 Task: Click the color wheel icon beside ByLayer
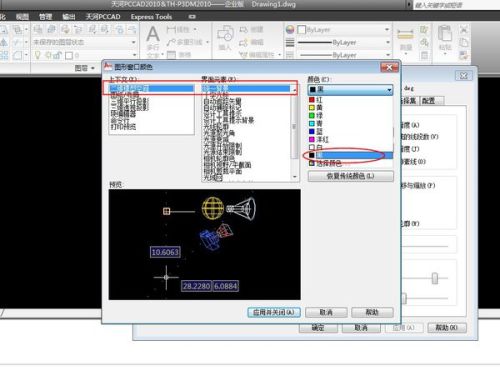(290, 30)
